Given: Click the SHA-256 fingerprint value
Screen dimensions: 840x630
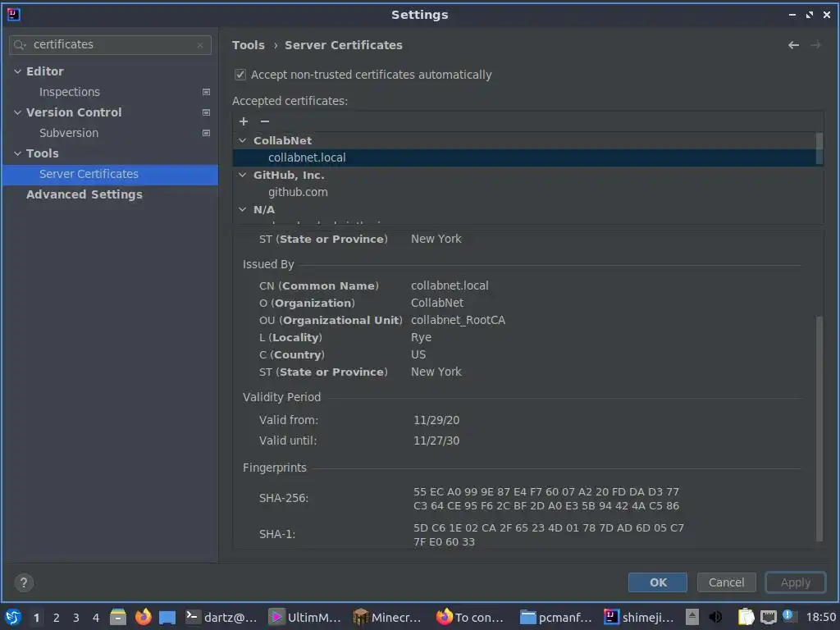Looking at the screenshot, I should 546,499.
